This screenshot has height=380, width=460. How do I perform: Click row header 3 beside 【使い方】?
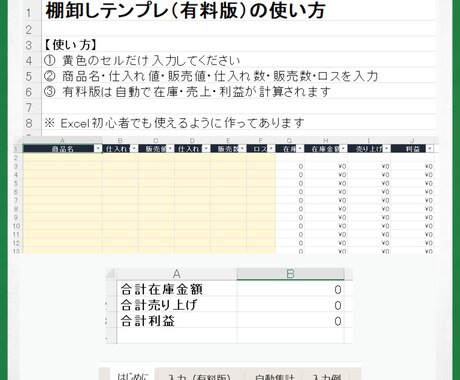click(x=29, y=45)
